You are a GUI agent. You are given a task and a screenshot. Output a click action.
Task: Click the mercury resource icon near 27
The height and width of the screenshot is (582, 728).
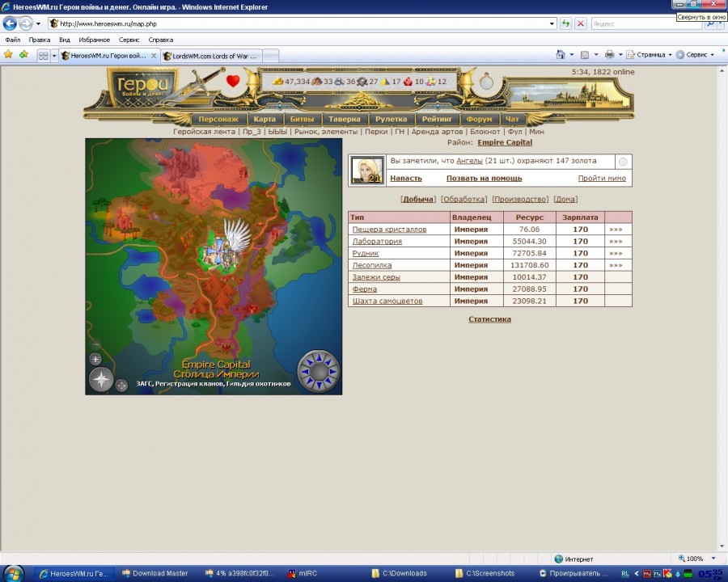(362, 82)
